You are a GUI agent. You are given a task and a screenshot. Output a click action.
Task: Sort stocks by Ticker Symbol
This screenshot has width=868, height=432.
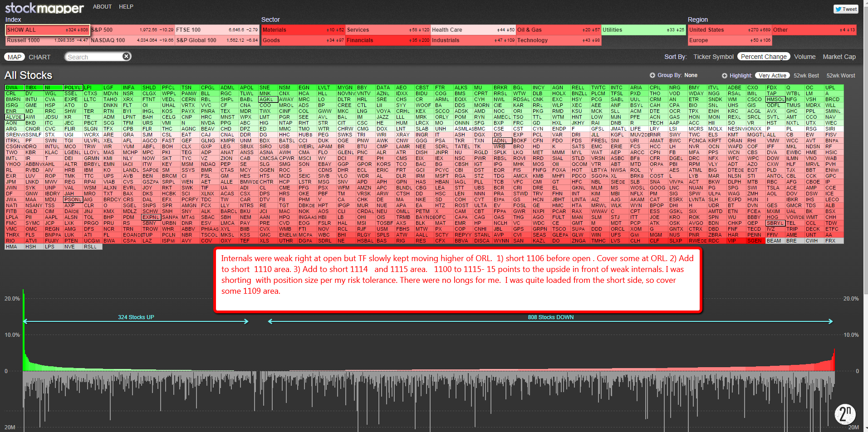point(713,57)
